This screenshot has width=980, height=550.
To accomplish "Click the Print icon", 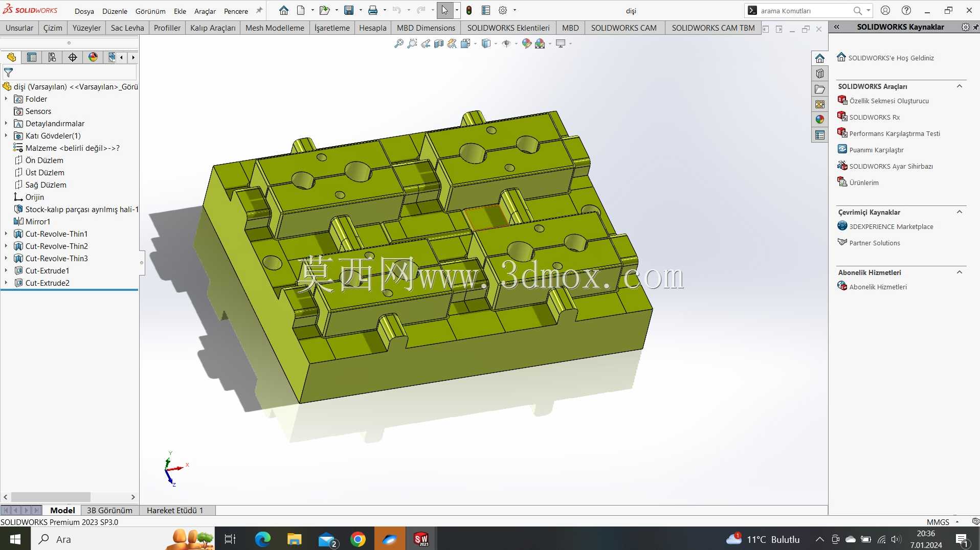I will pos(373,10).
